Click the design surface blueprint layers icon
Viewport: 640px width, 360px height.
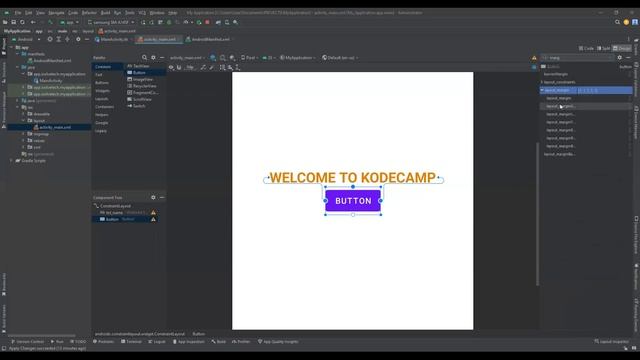[213, 58]
